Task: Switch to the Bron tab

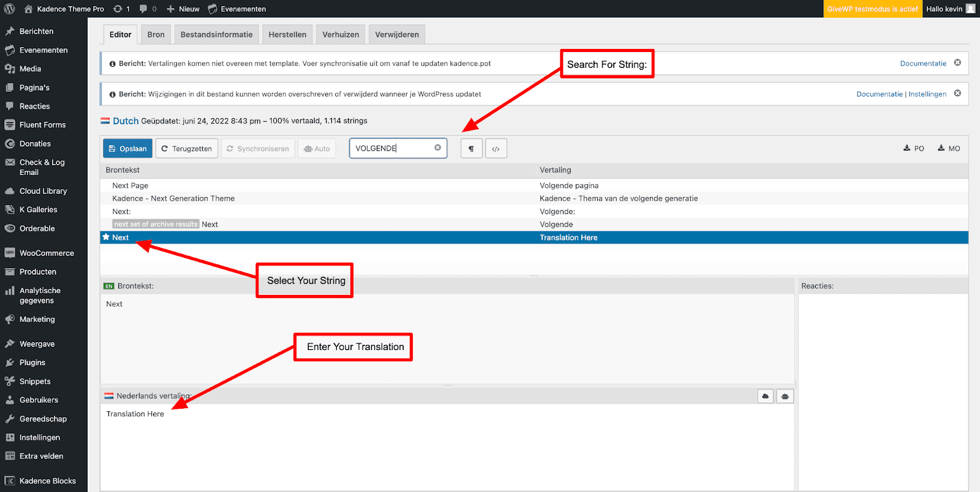Action: pyautogui.click(x=156, y=34)
